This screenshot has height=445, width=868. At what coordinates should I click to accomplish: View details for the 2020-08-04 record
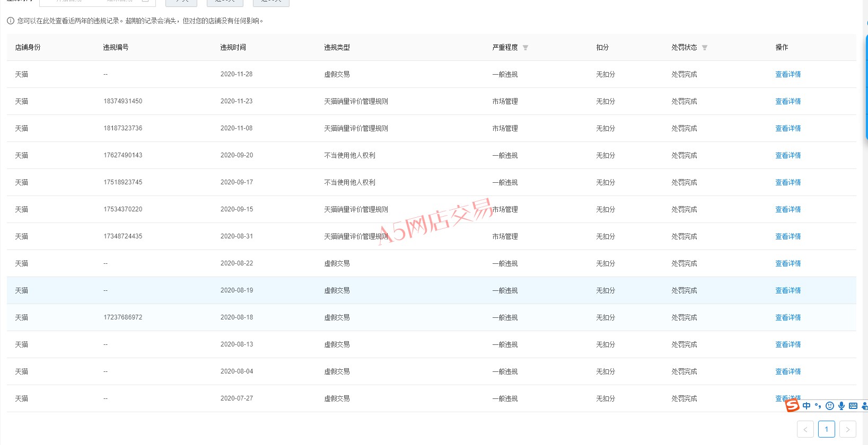(x=788, y=372)
